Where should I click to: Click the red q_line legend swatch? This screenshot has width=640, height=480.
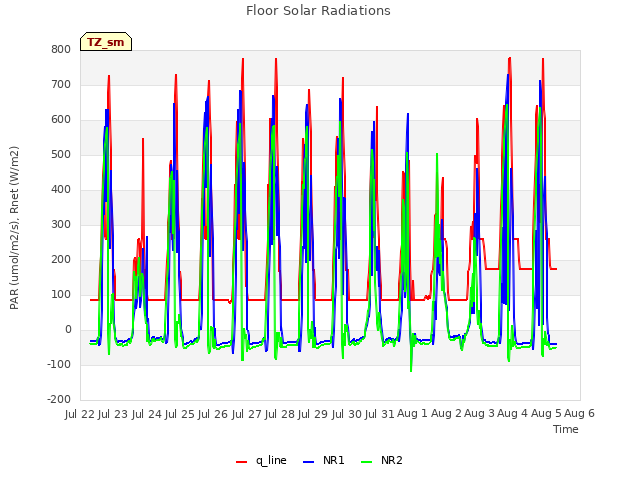tap(242, 462)
